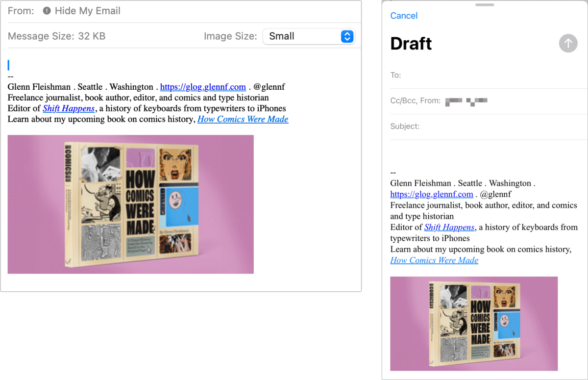Click the Message Size: 32 KB text
Image resolution: width=588 pixels, height=380 pixels.
[57, 36]
